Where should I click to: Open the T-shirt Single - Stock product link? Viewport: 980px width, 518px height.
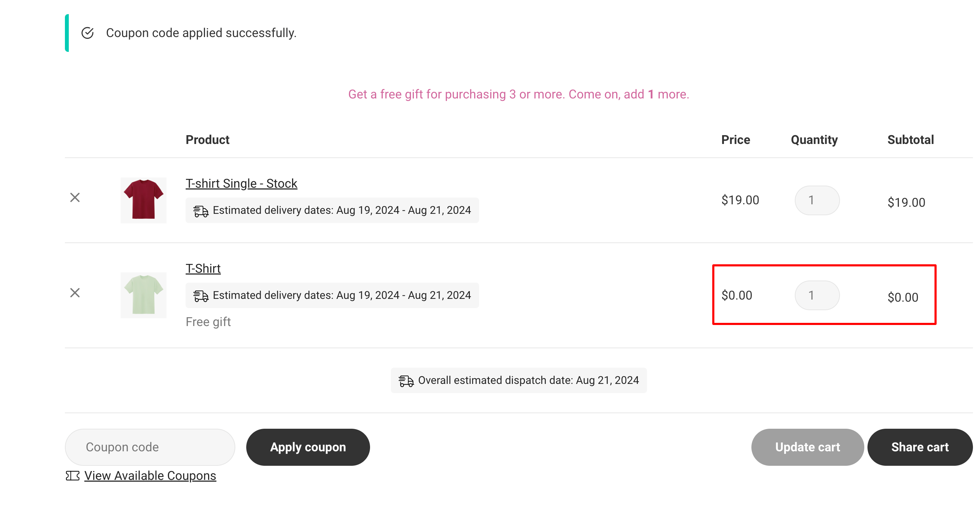(241, 183)
